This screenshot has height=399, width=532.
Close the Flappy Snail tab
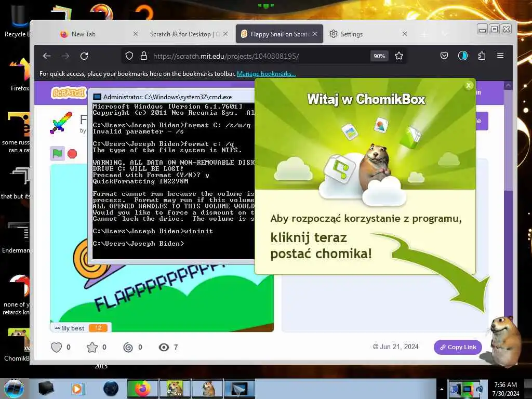pos(315,34)
